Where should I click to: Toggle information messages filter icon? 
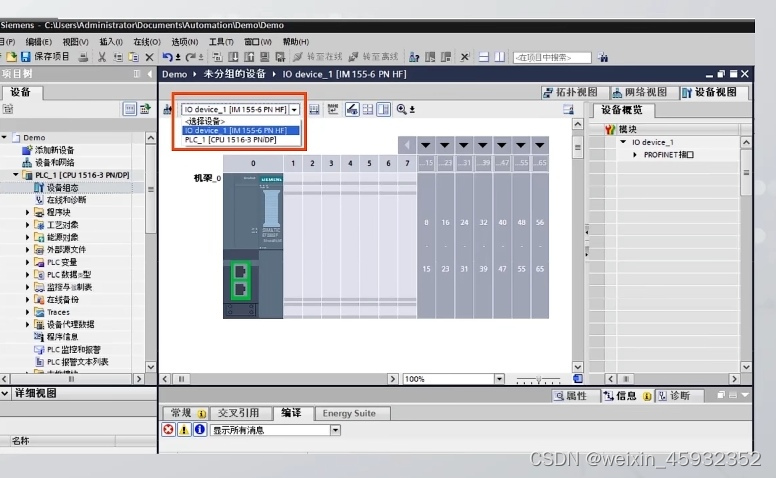[x=200, y=430]
